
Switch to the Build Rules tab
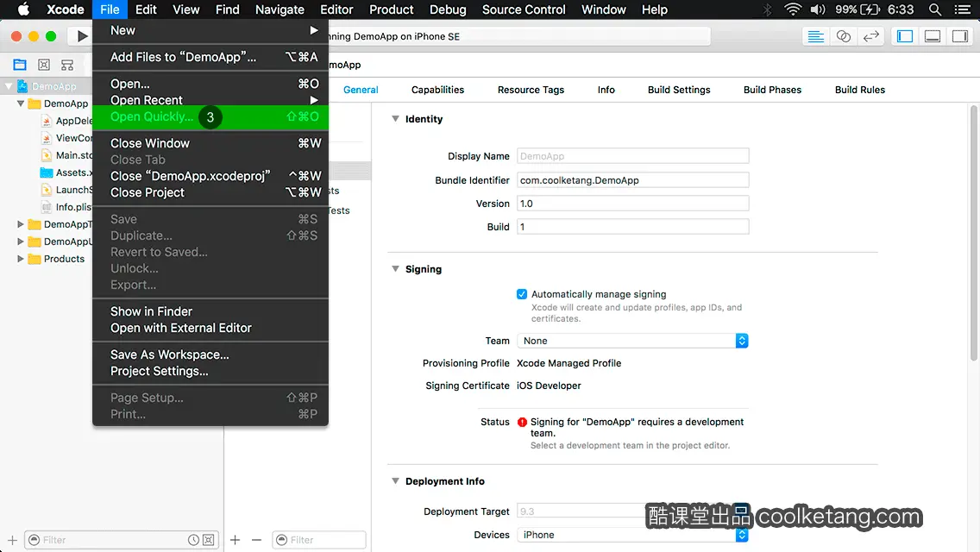tap(859, 90)
